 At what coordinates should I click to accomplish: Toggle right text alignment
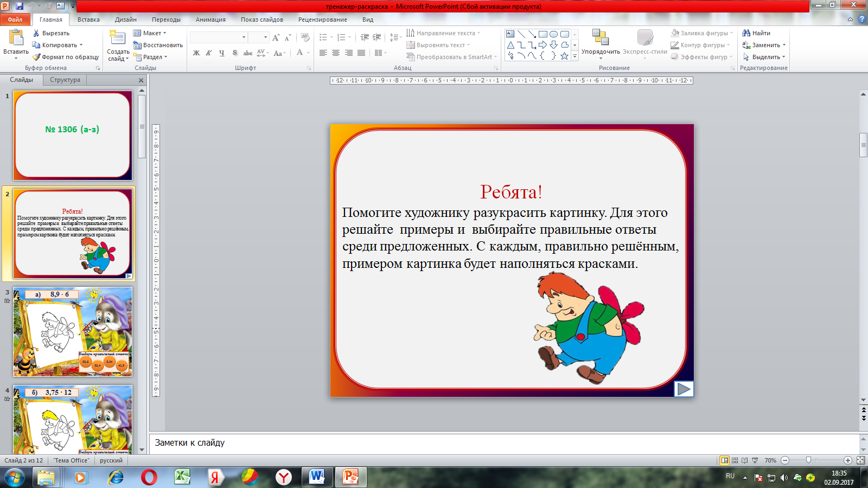point(348,53)
